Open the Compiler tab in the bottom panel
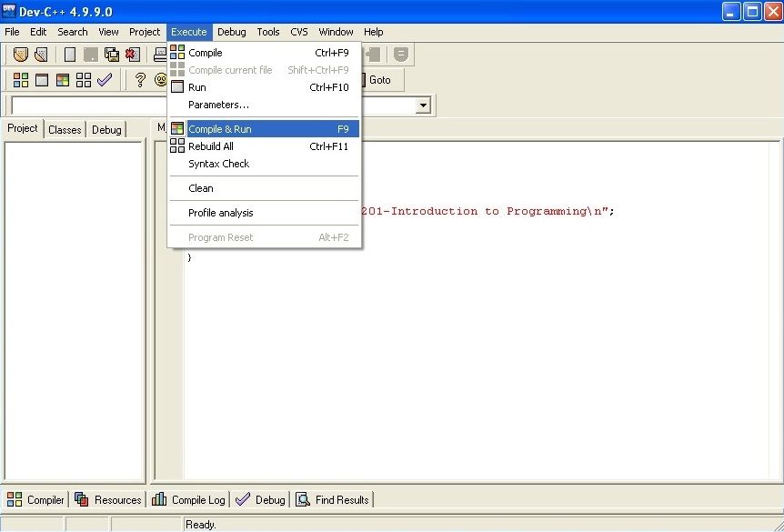This screenshot has height=532, width=784. [35, 499]
